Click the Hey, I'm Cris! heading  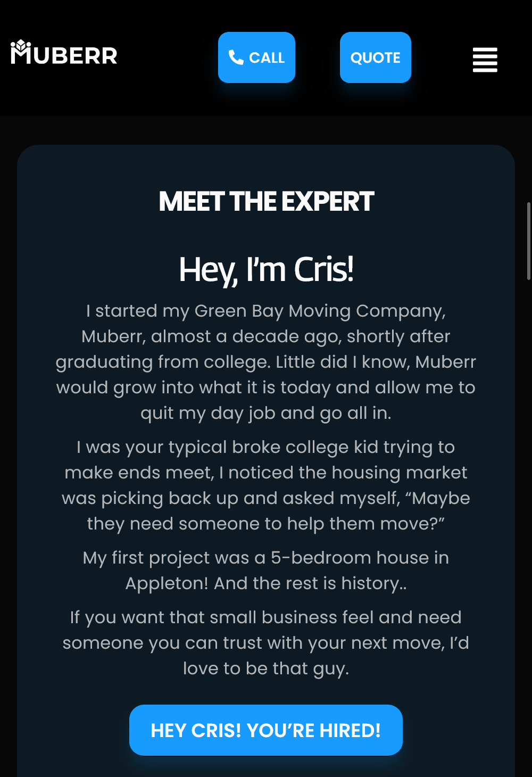(266, 269)
